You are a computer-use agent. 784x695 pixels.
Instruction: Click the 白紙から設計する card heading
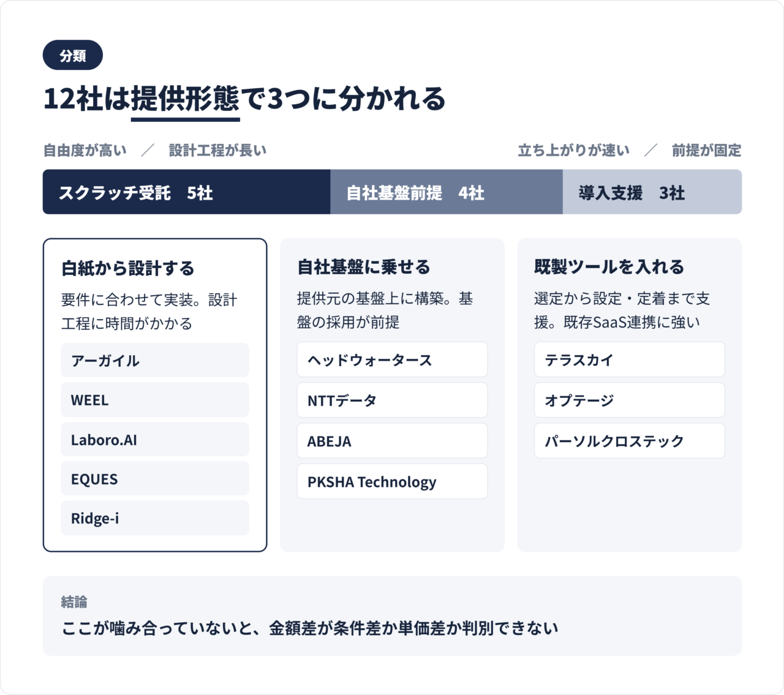tap(128, 268)
